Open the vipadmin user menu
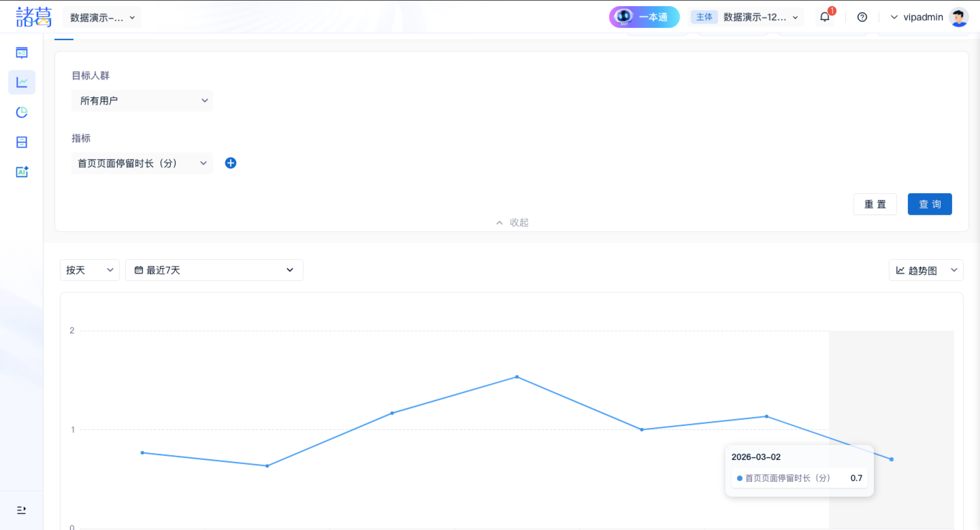The height and width of the screenshot is (530, 980). point(922,17)
